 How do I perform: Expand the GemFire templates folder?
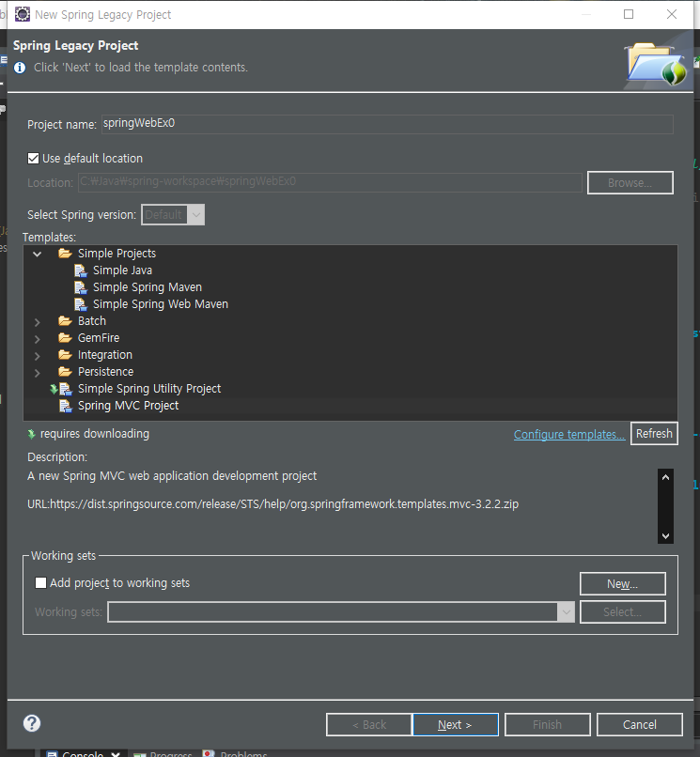[38, 339]
